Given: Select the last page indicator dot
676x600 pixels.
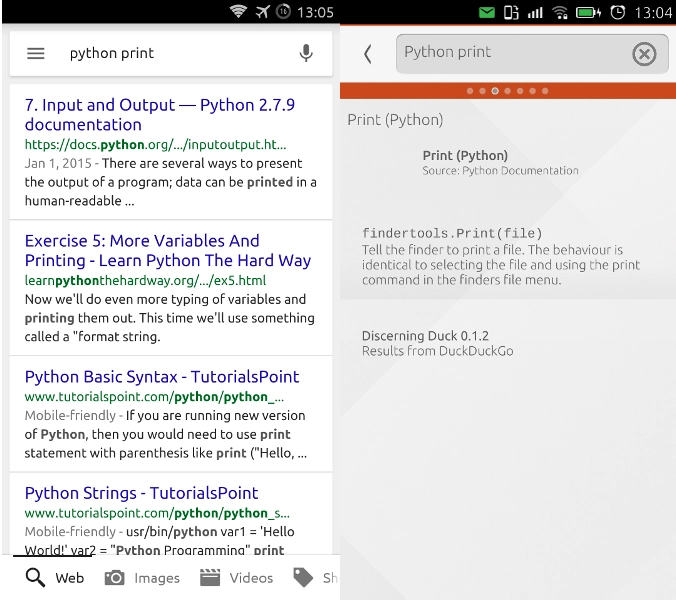Looking at the screenshot, I should pyautogui.click(x=545, y=91).
